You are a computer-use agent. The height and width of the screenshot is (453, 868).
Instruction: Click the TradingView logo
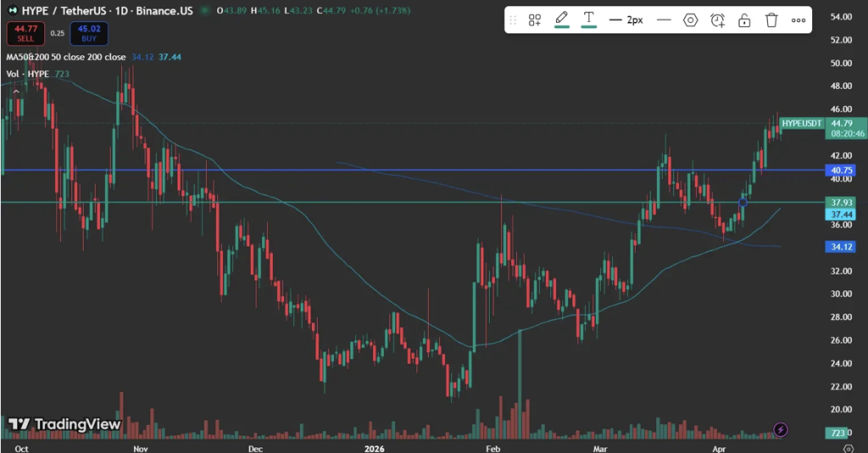click(65, 424)
